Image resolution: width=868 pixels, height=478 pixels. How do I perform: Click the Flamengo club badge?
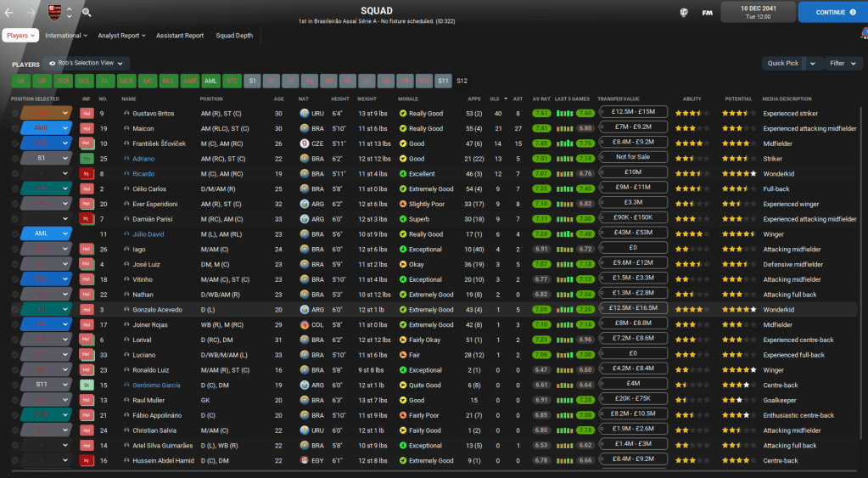click(55, 12)
